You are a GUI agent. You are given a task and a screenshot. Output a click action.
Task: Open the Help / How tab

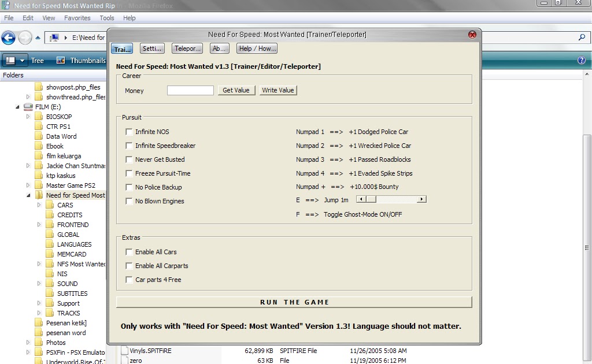click(257, 49)
